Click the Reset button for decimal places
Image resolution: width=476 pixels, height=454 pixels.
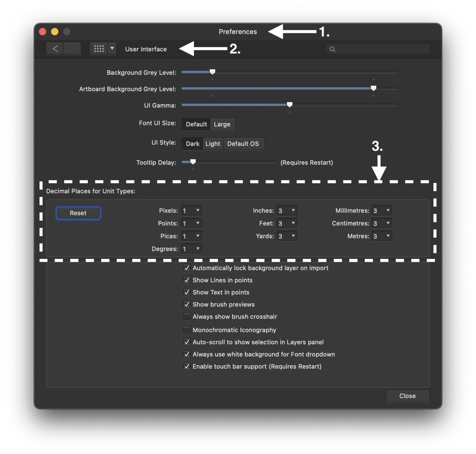pyautogui.click(x=78, y=213)
